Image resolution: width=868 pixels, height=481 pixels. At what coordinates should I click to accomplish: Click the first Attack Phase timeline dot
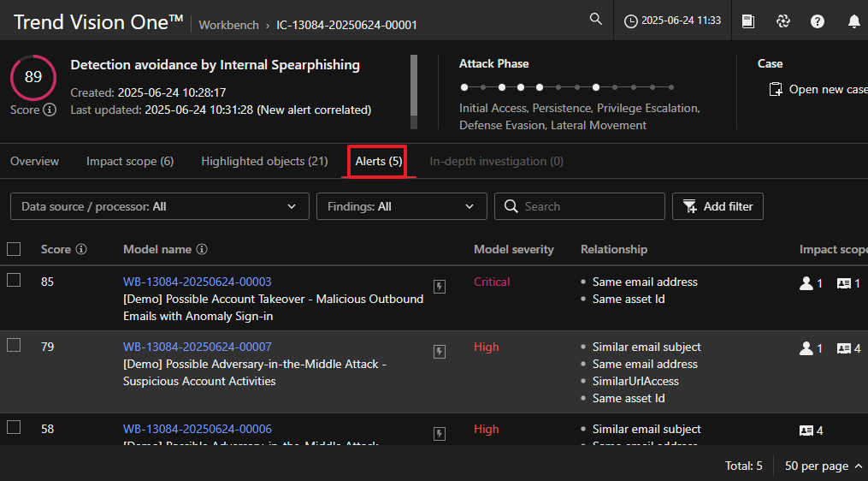pos(464,87)
